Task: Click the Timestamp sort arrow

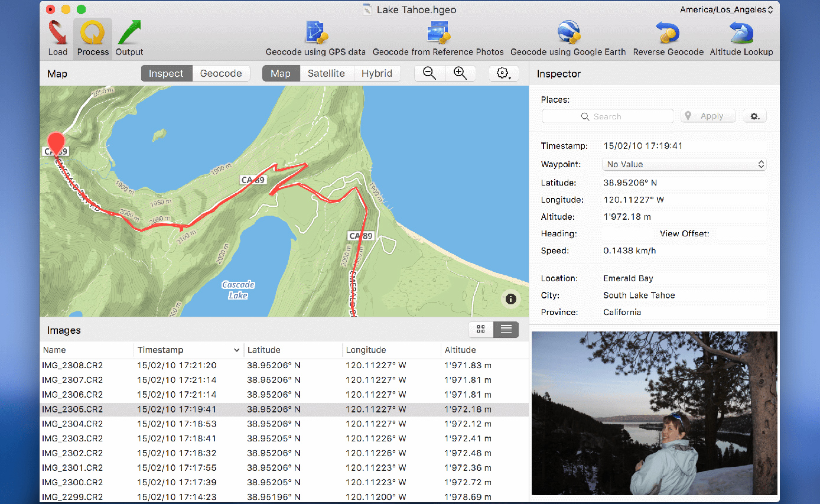Action: 237,350
